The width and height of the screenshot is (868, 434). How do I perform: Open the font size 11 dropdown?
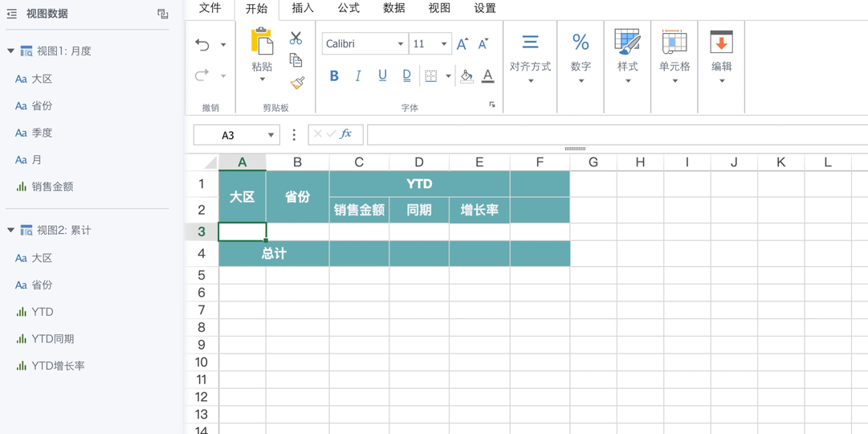coord(430,43)
